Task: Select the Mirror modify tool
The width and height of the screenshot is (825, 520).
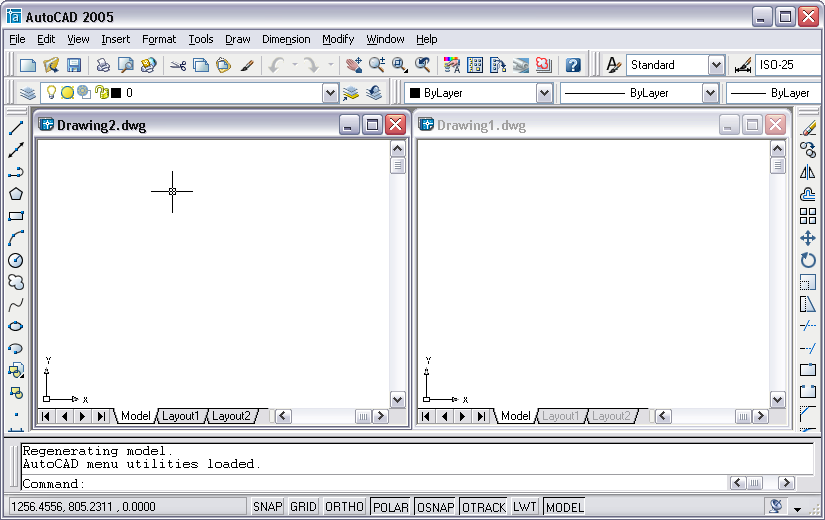Action: pos(808,172)
